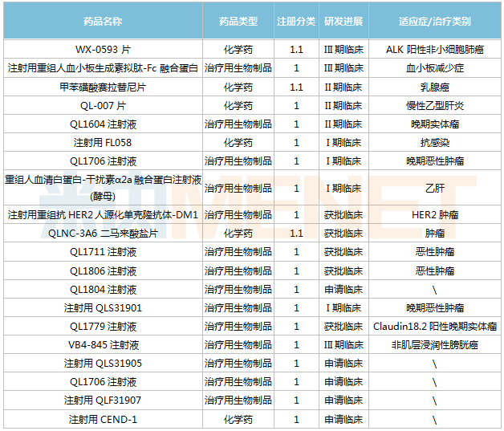Select the 药品类型 column header
504x431 pixels.
tap(238, 20)
